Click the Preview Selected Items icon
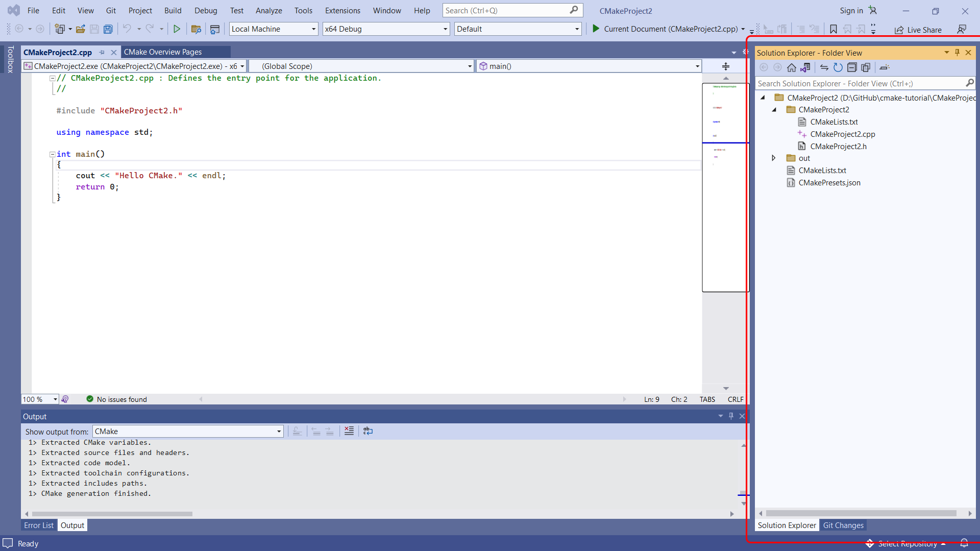The width and height of the screenshot is (980, 551). tap(885, 67)
